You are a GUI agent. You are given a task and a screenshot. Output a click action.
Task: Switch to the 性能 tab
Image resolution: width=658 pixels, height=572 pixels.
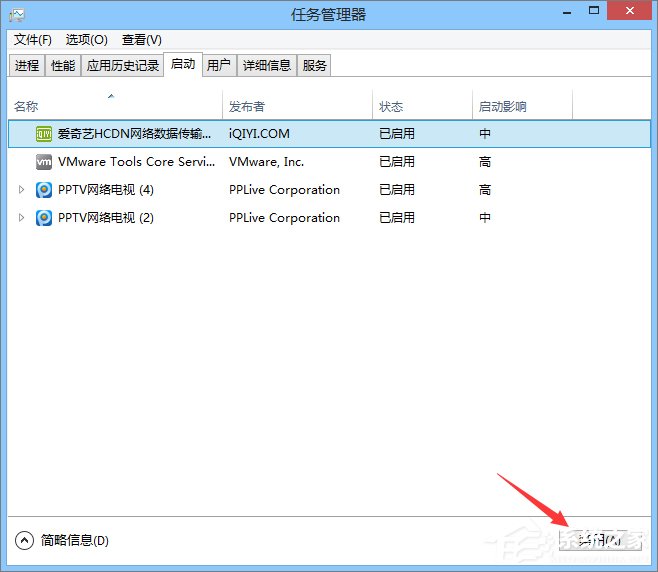63,65
